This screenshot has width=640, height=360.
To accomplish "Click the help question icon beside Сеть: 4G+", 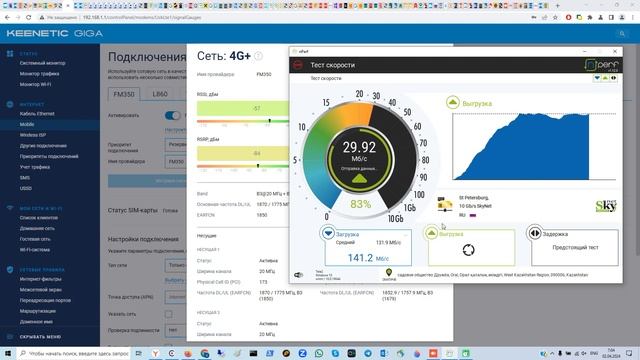I will (x=258, y=56).
